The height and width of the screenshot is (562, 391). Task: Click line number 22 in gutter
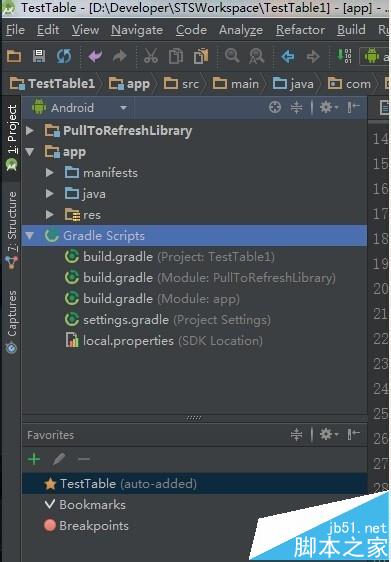tap(380, 339)
